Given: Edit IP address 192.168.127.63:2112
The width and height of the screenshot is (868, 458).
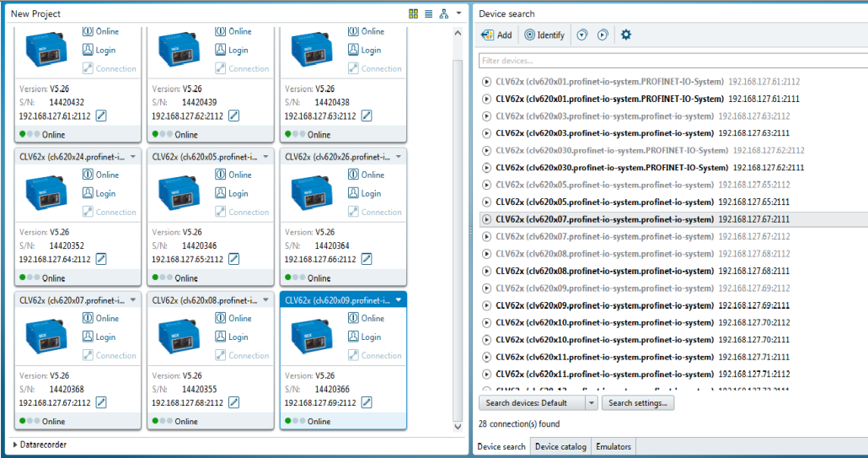Looking at the screenshot, I should pyautogui.click(x=367, y=116).
